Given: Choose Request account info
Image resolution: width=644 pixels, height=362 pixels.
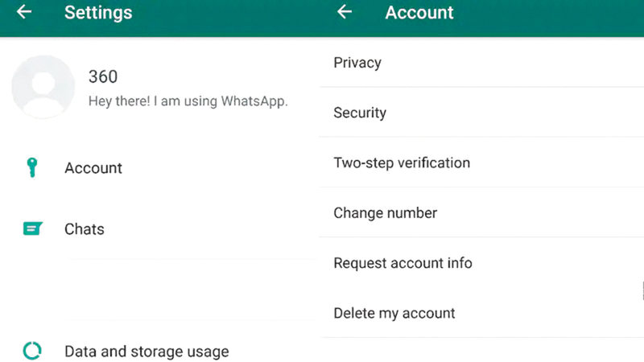Looking at the screenshot, I should coord(402,263).
